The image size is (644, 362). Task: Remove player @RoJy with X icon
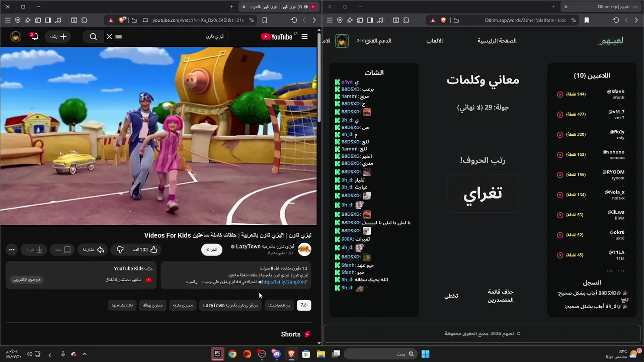[x=560, y=134]
